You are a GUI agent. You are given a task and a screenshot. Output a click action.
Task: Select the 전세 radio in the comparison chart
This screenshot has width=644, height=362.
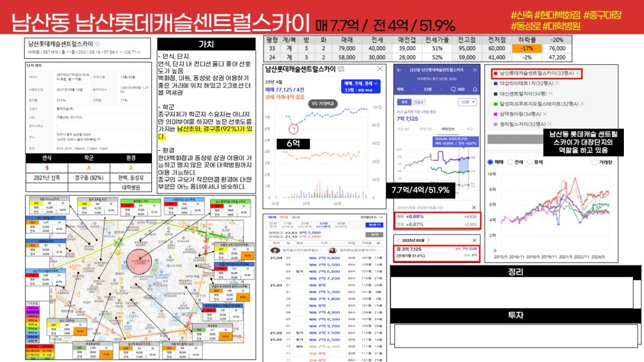point(511,162)
